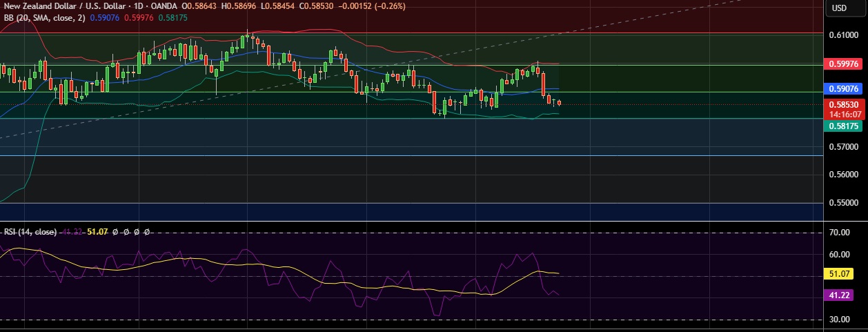Screen dimensions: 868x332
Task: Click the current price label 0.58530
Action: (x=845, y=104)
